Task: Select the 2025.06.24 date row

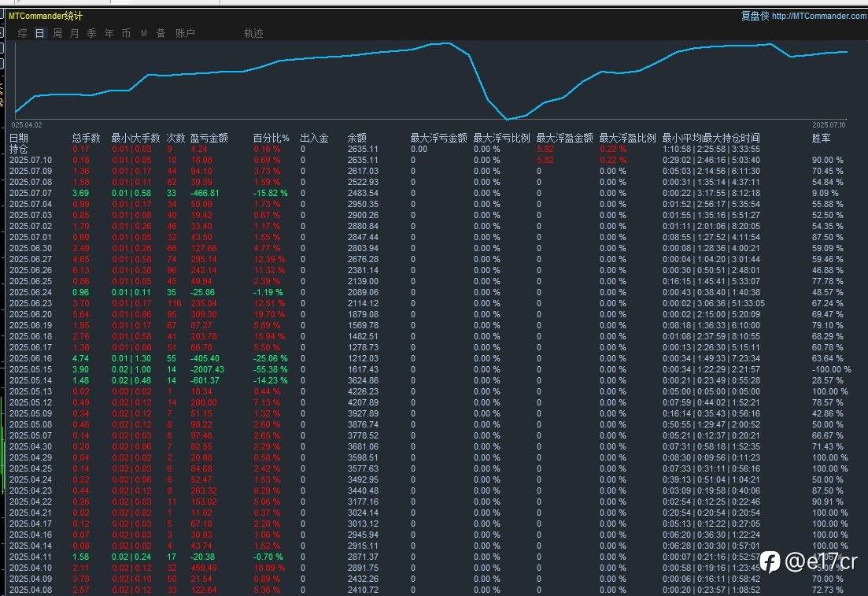Action: point(31,292)
